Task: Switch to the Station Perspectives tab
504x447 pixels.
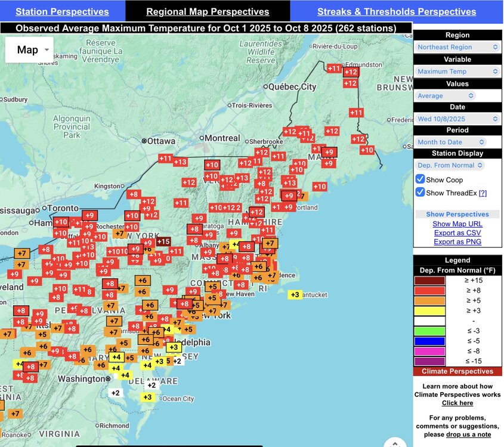Action: coord(62,11)
